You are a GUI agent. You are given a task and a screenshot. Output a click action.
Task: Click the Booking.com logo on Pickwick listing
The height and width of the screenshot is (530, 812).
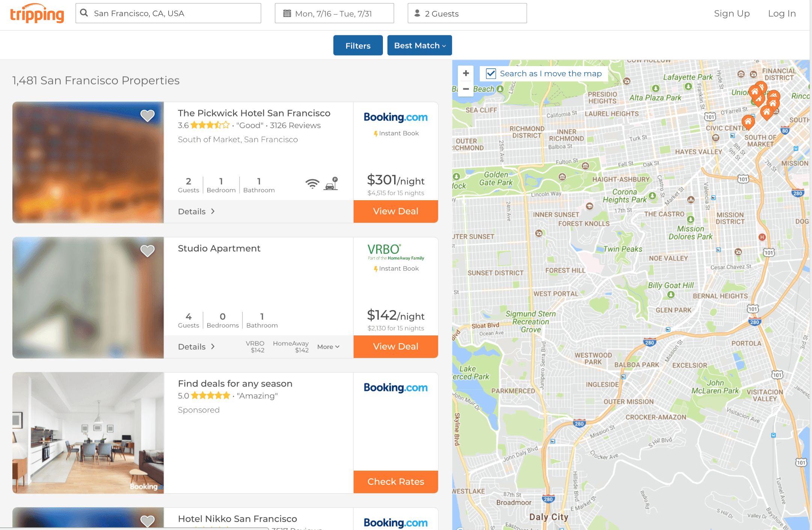click(x=396, y=117)
